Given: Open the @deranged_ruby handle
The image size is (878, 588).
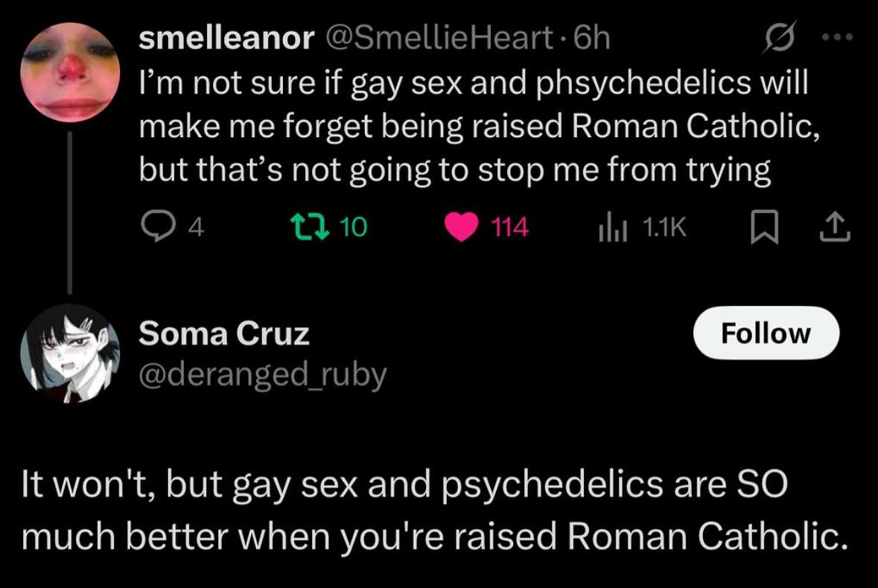Looking at the screenshot, I should click(263, 374).
